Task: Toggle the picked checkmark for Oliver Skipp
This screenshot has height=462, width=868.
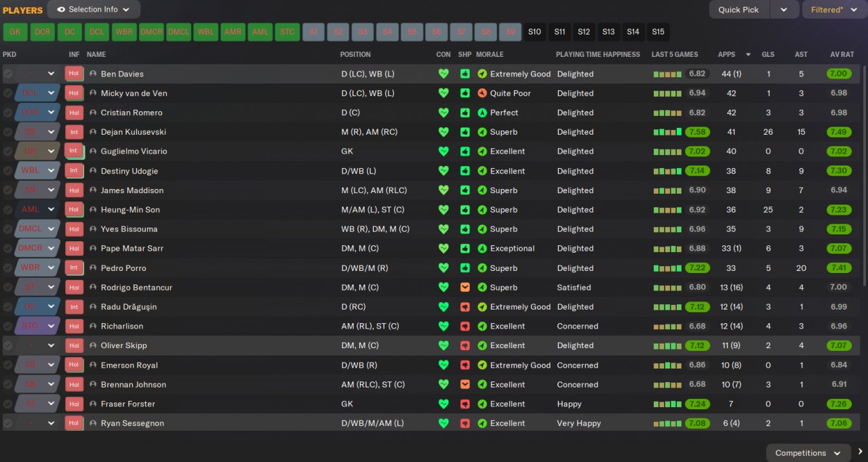Action: coord(7,345)
